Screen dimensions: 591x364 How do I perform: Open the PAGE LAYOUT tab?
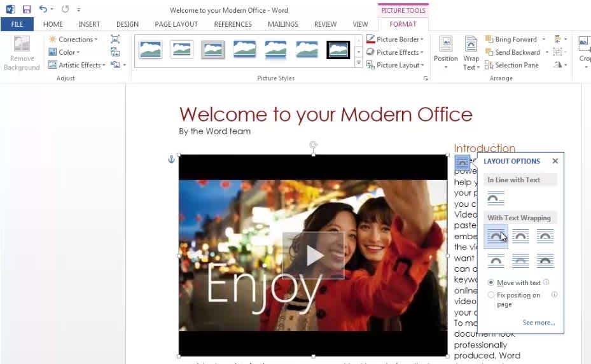[176, 24]
